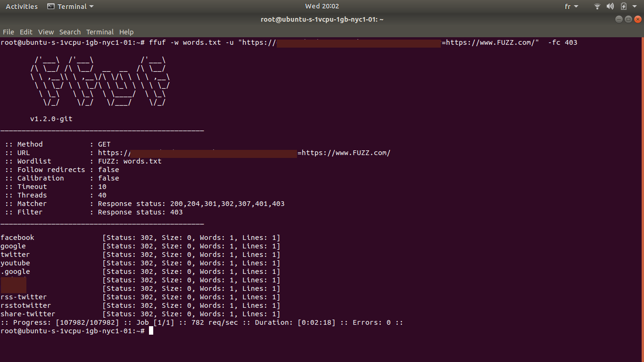Click the 'share-twitter' result entry
Screen dimensions: 644x362
click(28, 314)
